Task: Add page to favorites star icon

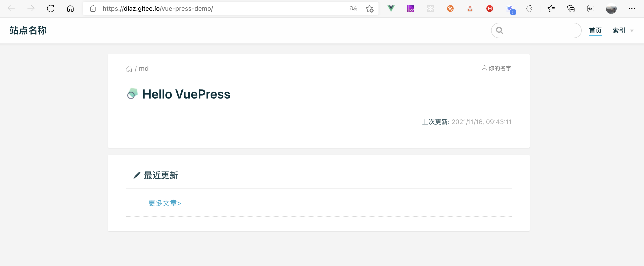Action: [x=370, y=9]
